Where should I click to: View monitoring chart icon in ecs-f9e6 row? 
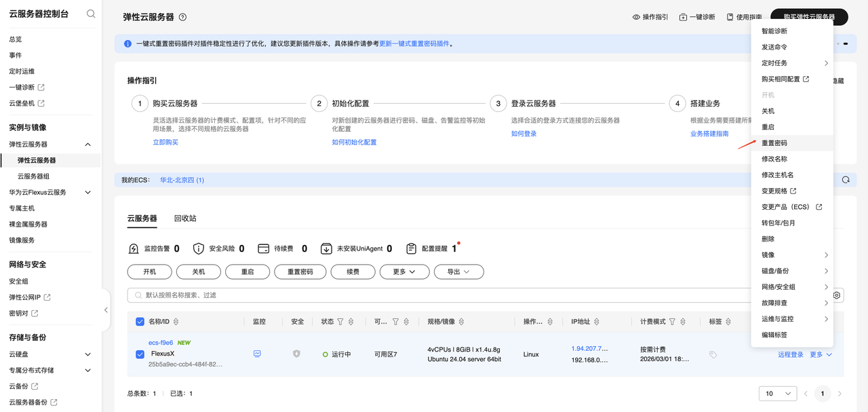click(x=257, y=354)
